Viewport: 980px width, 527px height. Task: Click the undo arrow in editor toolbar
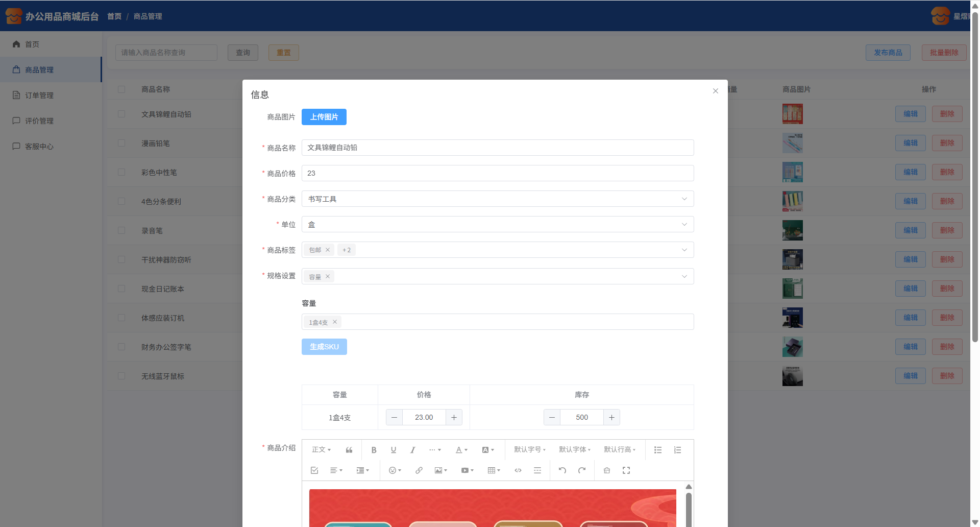(562, 470)
